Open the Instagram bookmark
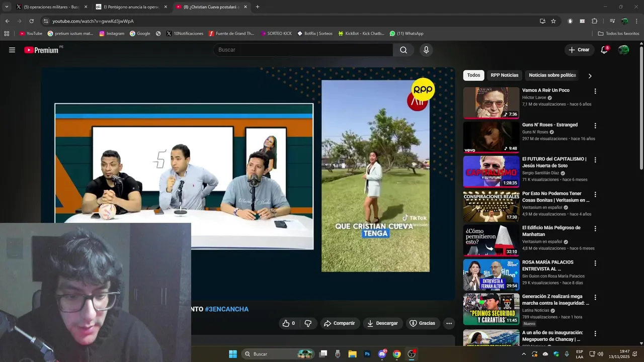Viewport: 644px width, 362px height. point(112,34)
